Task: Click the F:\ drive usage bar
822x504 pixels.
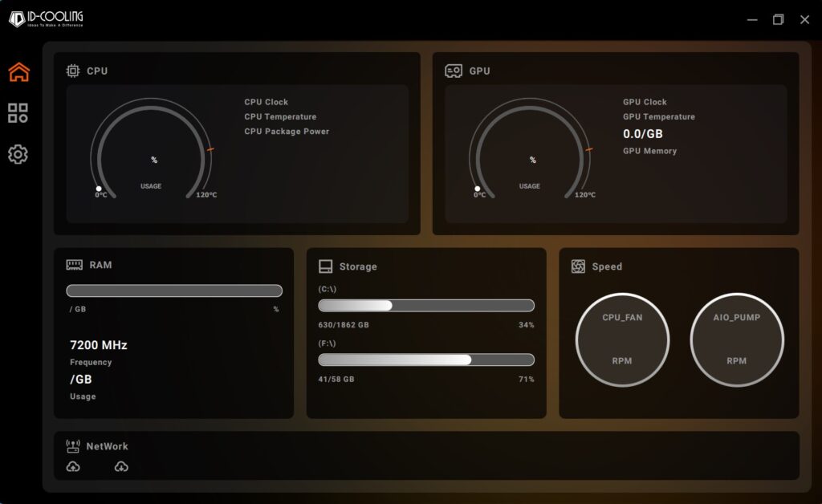Action: [426, 360]
